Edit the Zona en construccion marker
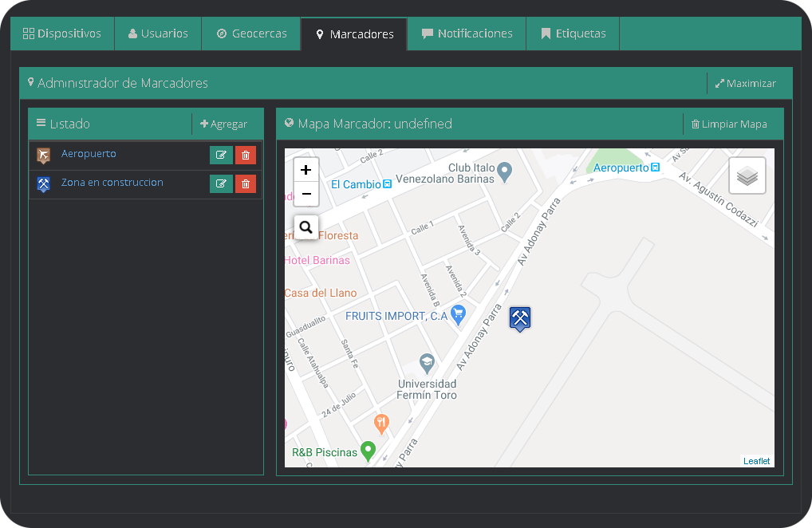 click(221, 184)
